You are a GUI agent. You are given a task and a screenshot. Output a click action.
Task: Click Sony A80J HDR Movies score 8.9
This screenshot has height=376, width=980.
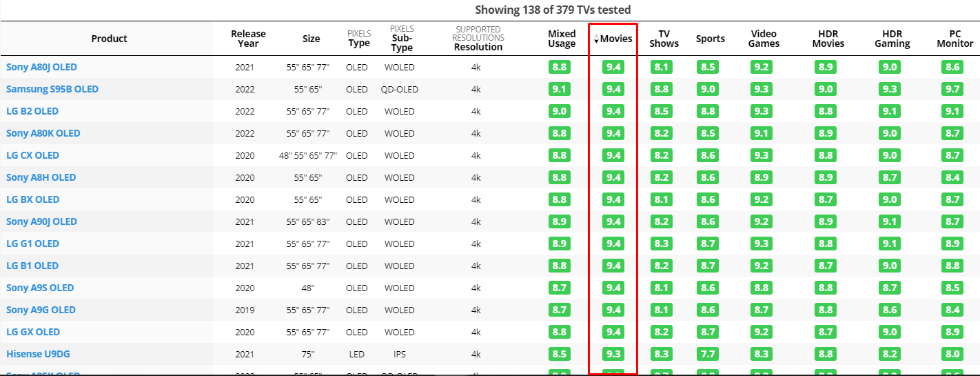pyautogui.click(x=826, y=67)
